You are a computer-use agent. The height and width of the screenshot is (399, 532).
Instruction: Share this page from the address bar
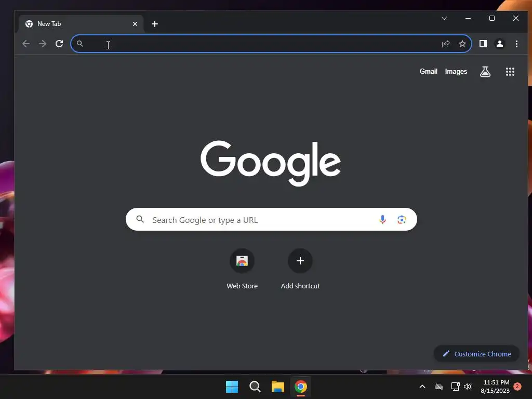click(x=445, y=44)
